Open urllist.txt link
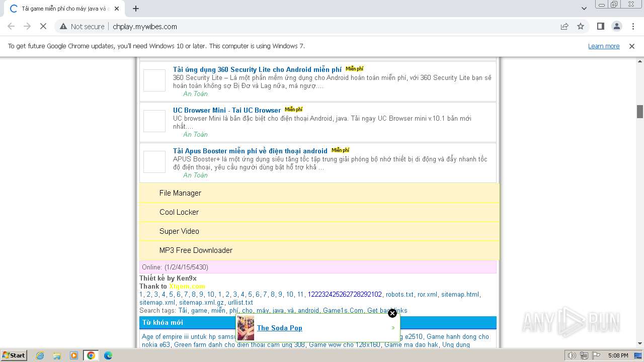The height and width of the screenshot is (362, 644). pos(240,303)
